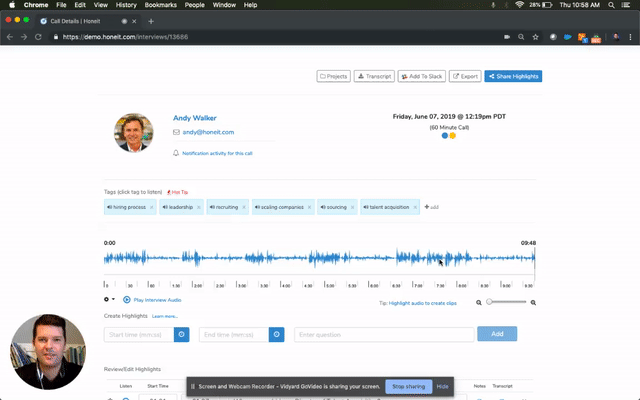Click andy@honeit.com email link
The width and height of the screenshot is (640, 400).
[x=208, y=132]
